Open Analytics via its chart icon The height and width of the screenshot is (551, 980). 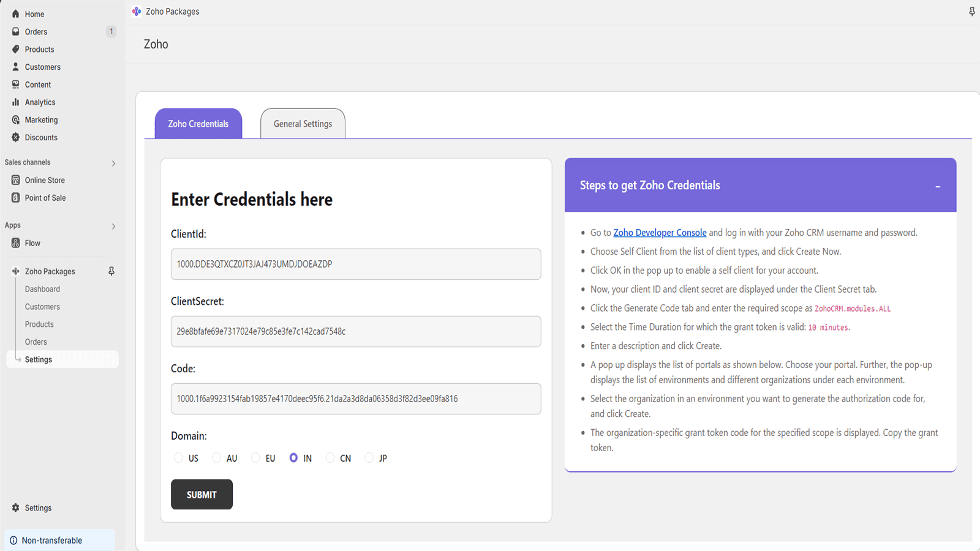coord(15,102)
